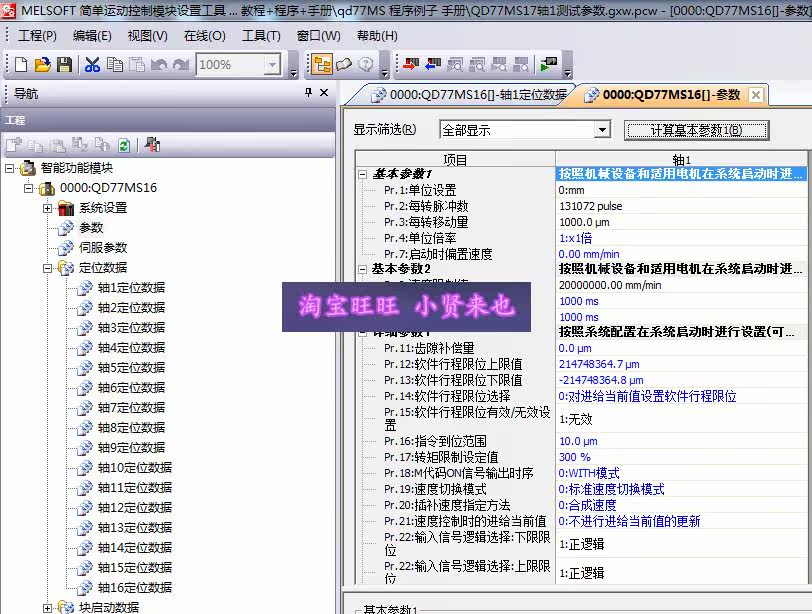Paste using the toolbar paste icon

137,65
